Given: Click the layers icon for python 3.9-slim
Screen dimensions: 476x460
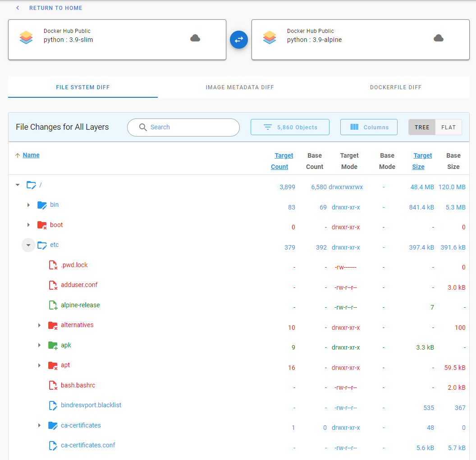Looking at the screenshot, I should pyautogui.click(x=26, y=38).
